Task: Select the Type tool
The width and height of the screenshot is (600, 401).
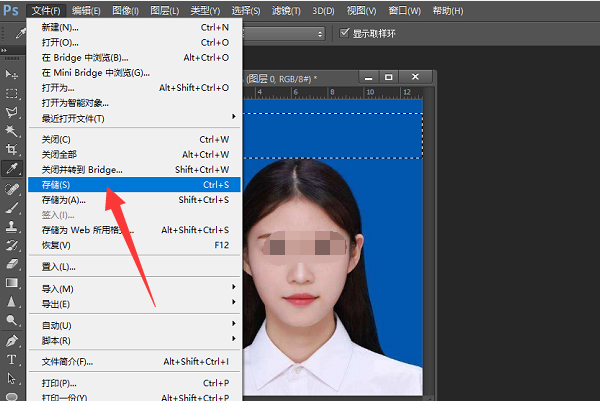Action: coord(11,360)
